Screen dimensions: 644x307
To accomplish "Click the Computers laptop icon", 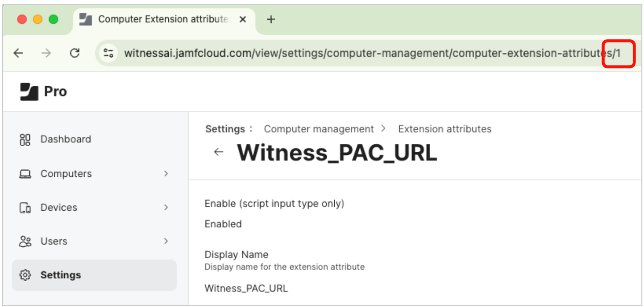I will [x=25, y=174].
